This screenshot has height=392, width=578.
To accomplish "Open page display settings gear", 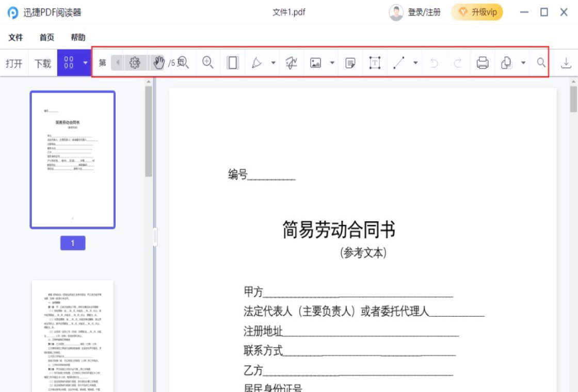I will click(x=135, y=62).
